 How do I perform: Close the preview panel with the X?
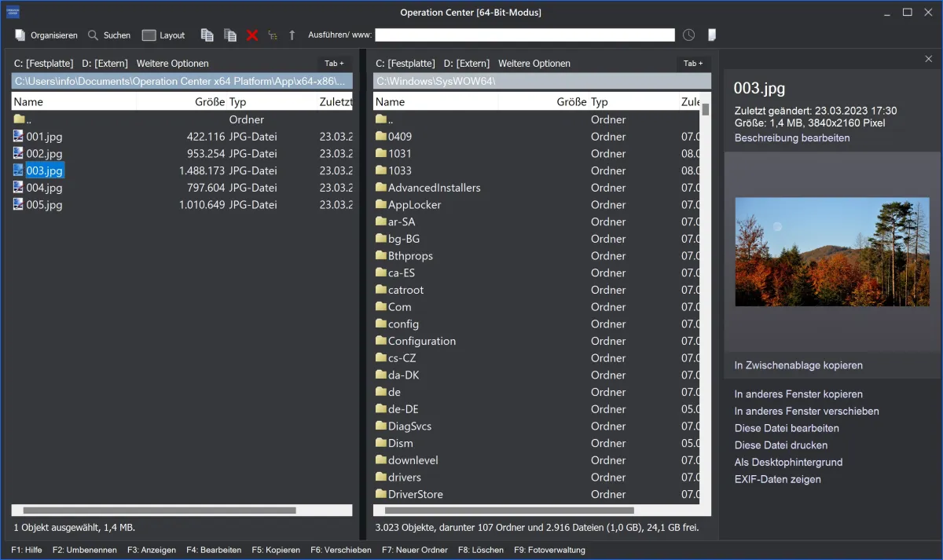click(929, 60)
